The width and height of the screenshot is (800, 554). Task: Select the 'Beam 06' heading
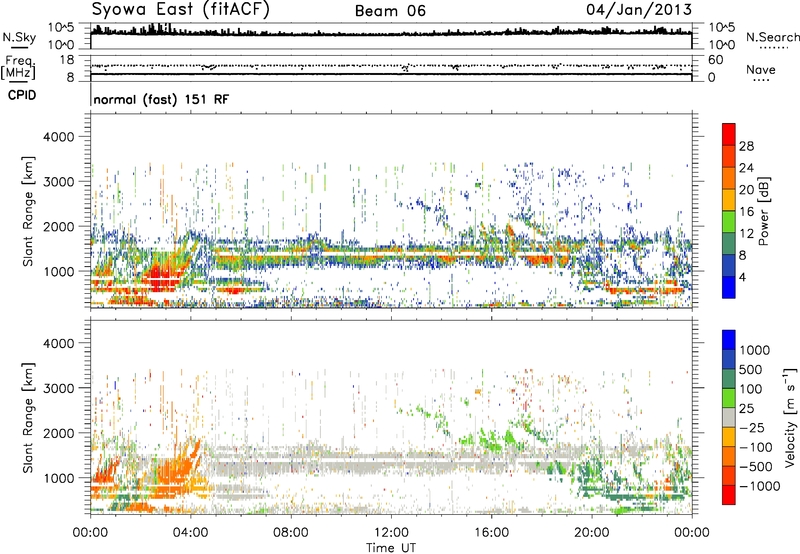[x=390, y=11]
